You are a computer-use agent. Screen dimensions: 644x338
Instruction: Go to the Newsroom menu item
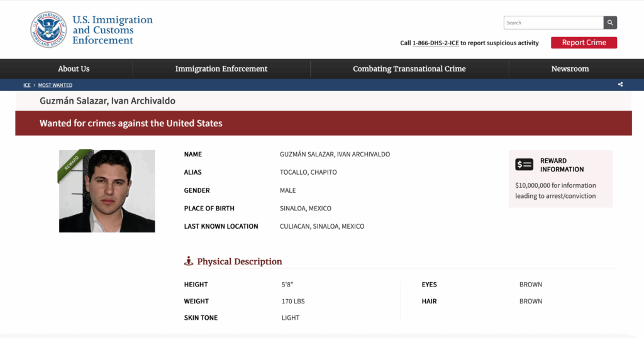[x=570, y=68]
